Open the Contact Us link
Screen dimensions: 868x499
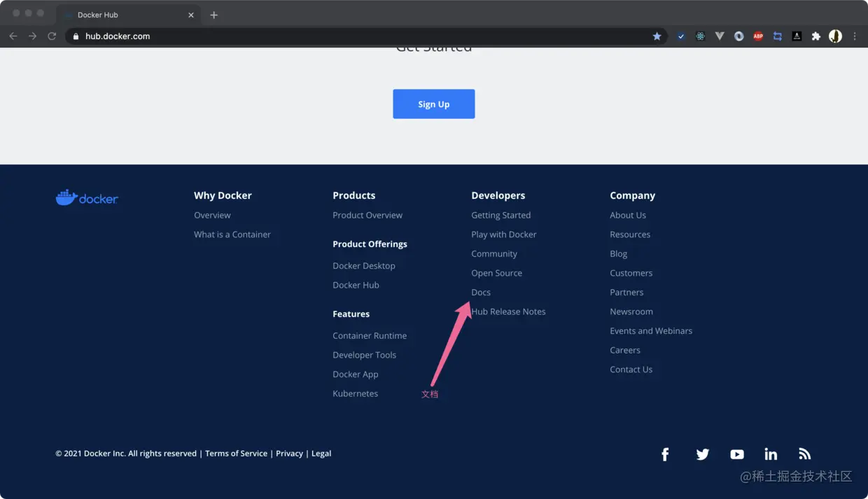pos(631,369)
